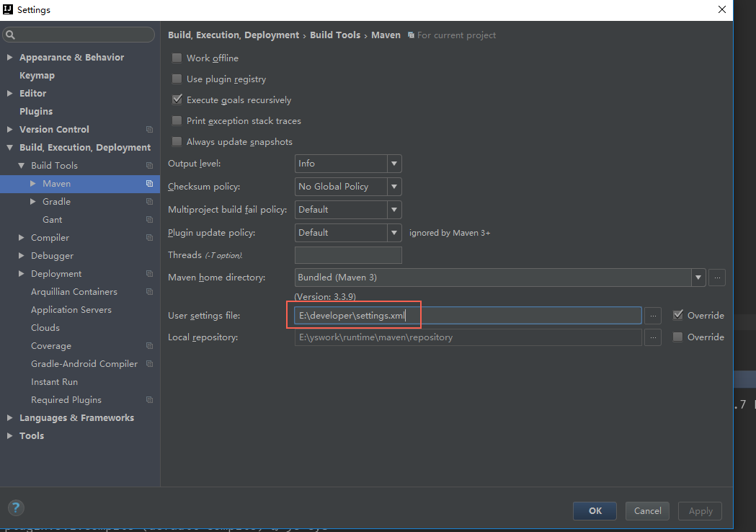This screenshot has width=756, height=532.
Task: Expand the Compiler node arrow
Action: [21, 237]
